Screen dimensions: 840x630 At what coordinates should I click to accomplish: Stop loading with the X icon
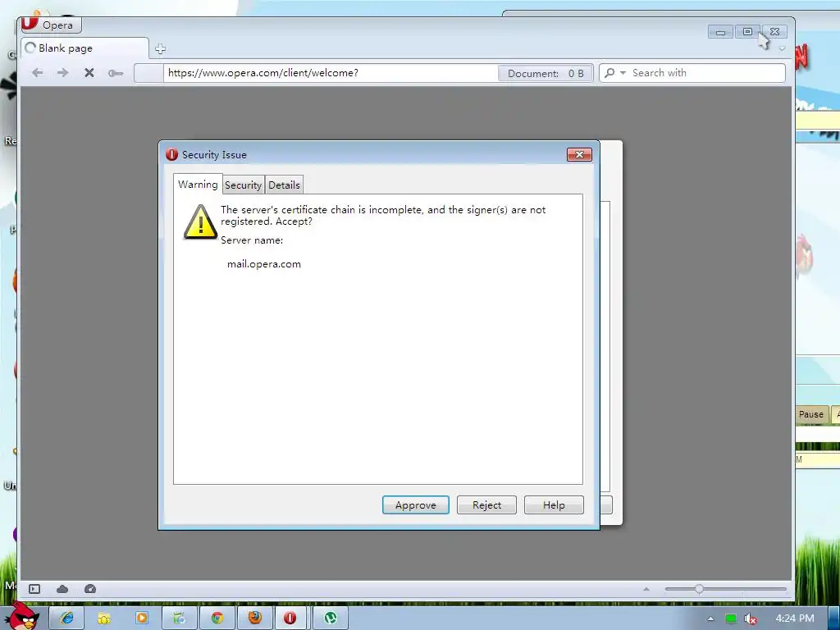pos(89,73)
